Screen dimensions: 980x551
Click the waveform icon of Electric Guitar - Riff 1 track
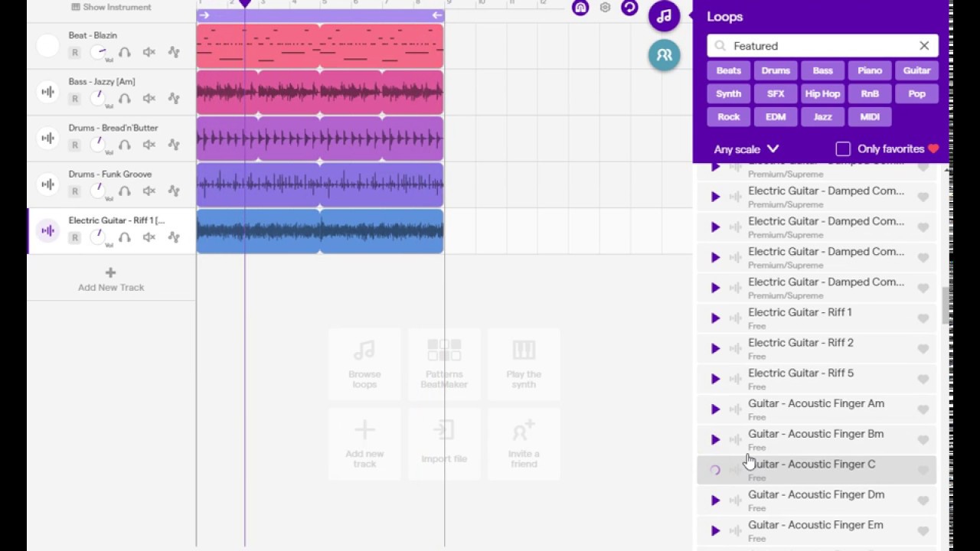pos(47,231)
